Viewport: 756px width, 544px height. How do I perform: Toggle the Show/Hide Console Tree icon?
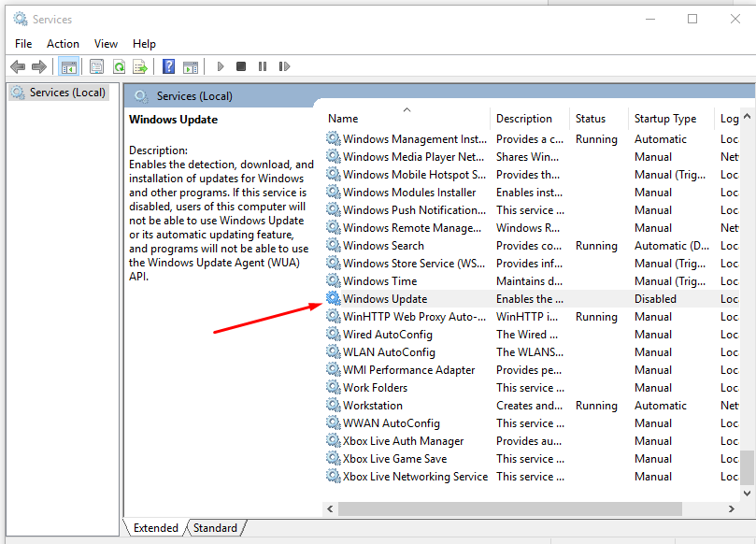pyautogui.click(x=68, y=66)
